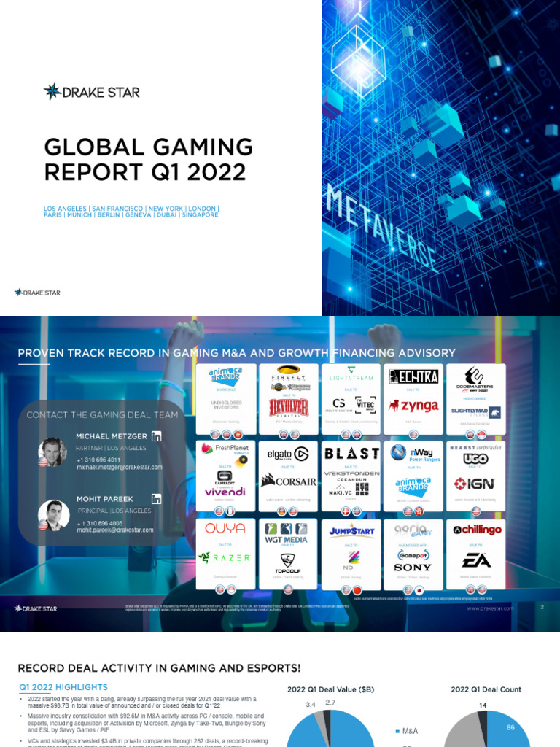560x747 pixels.
Task: Click the Aeria Games logo
Action: click(x=413, y=530)
